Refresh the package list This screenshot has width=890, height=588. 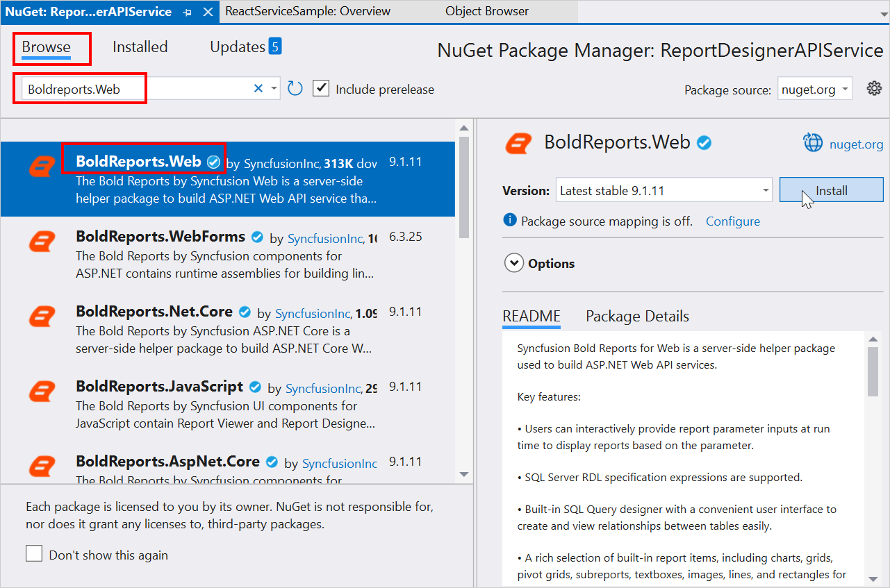(x=295, y=88)
